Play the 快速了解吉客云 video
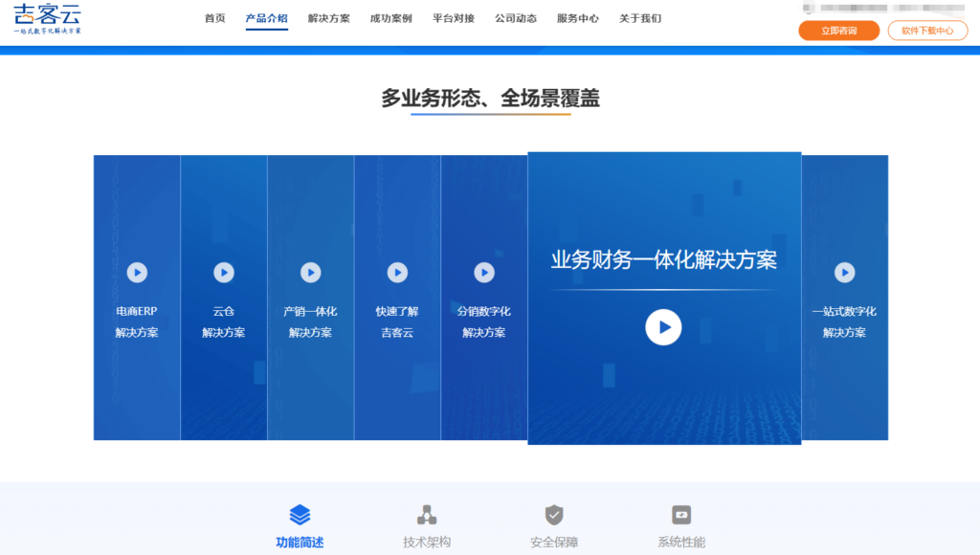The height and width of the screenshot is (555, 980). [397, 273]
